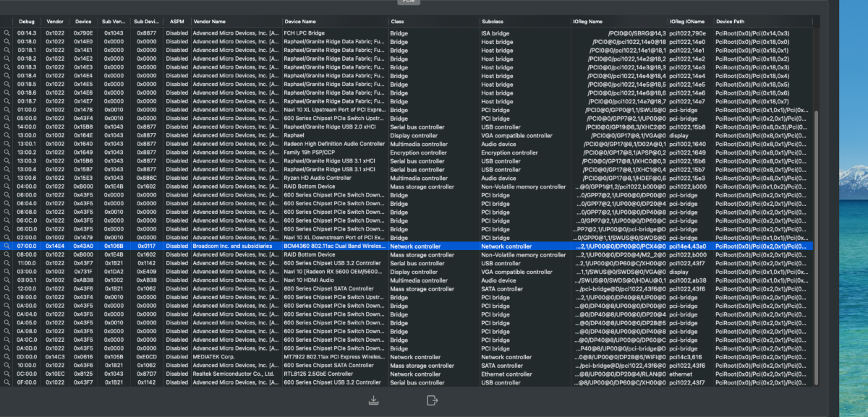Click search icon for Raphael display row 13:00.0
Image resolution: width=868 pixels, height=417 pixels.
click(x=7, y=135)
